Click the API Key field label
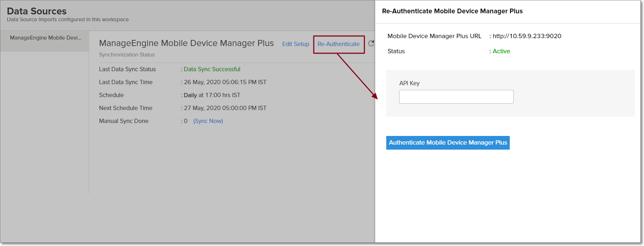The image size is (644, 246). tap(409, 83)
